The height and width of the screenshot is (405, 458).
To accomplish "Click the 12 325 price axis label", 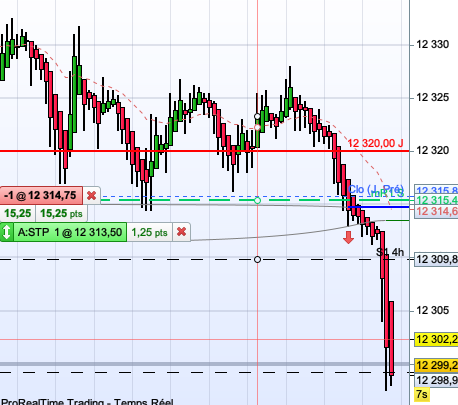I will coord(433,97).
